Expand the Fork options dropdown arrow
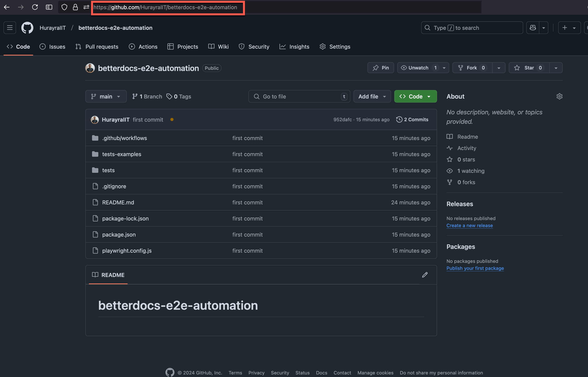Viewport: 588px width, 377px height. click(x=499, y=68)
